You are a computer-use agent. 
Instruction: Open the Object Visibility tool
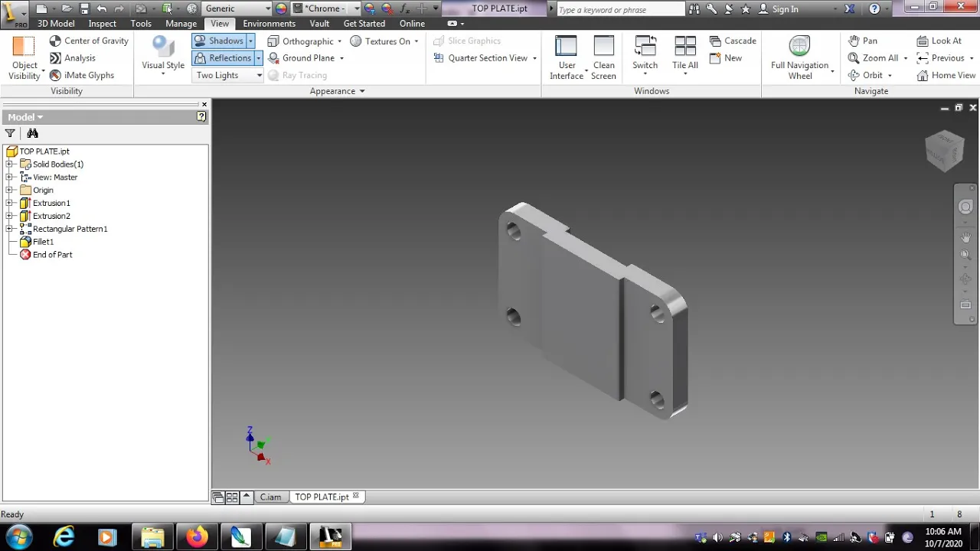point(24,57)
